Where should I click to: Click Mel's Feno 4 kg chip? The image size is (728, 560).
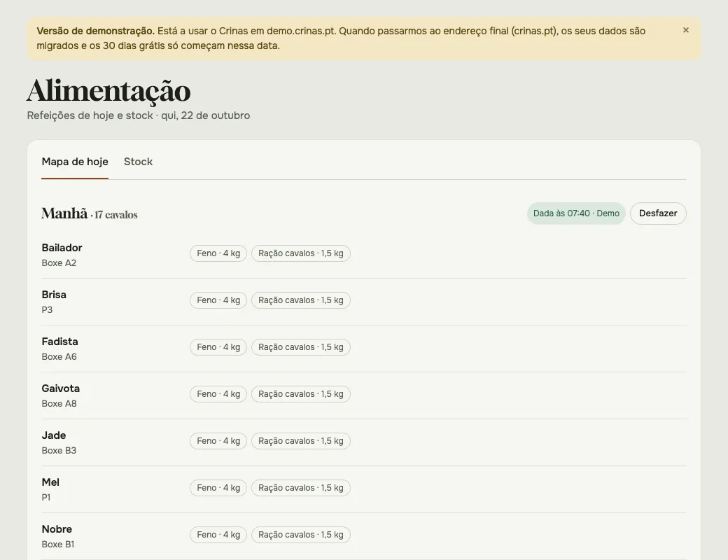[218, 488]
